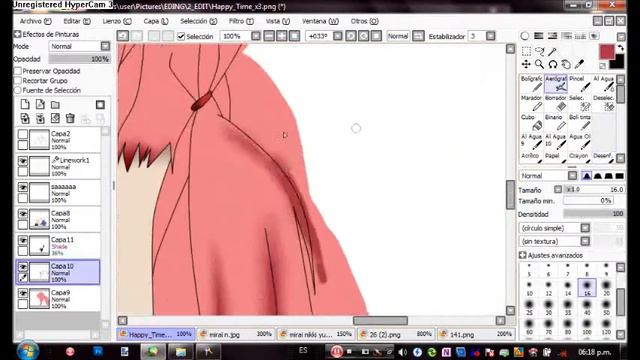Create a new linework layer

tap(40, 104)
